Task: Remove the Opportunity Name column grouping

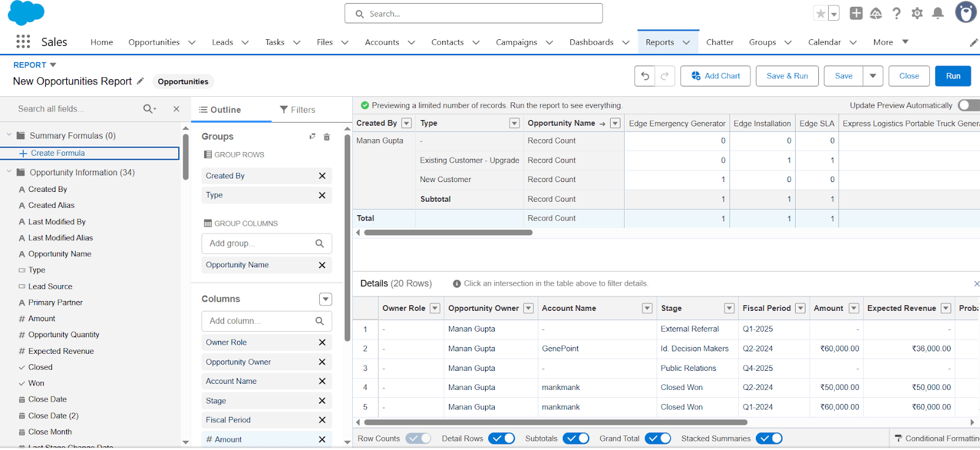Action: coord(322,265)
